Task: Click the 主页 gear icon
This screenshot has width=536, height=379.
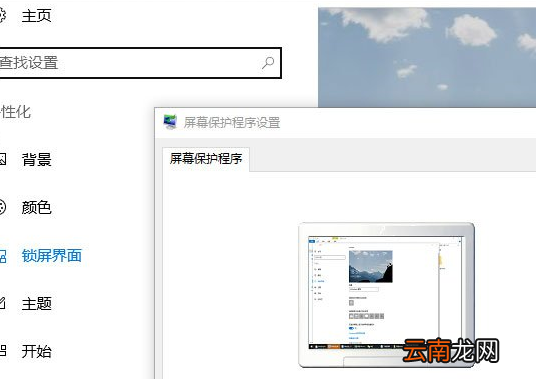Action: [2, 15]
